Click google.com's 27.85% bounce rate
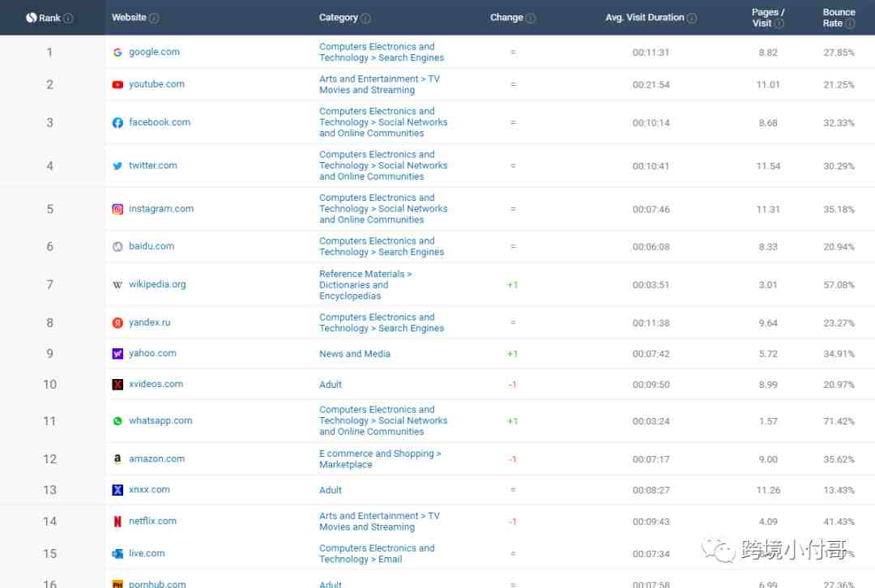Screen dimensions: 875x588 point(839,53)
